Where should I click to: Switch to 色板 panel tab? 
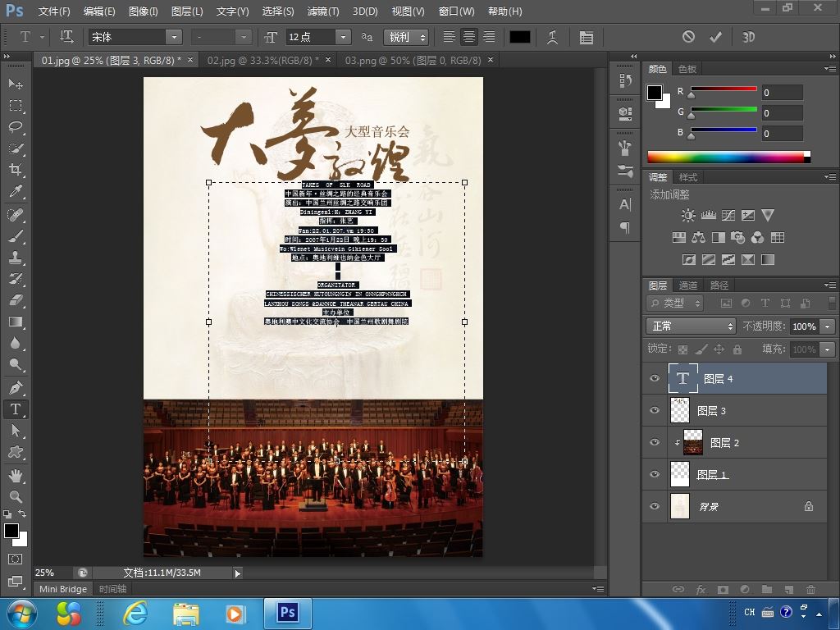coord(687,69)
